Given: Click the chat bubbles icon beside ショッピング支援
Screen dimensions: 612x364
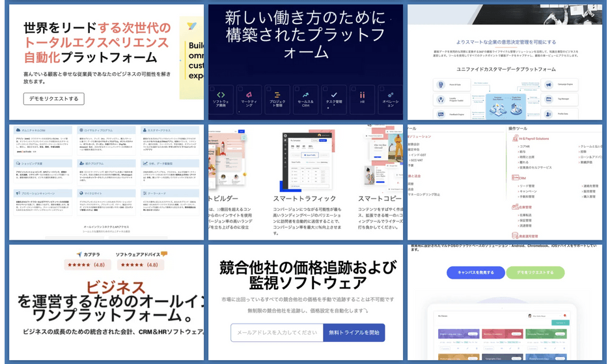Looking at the screenshot, I should coord(18,163).
